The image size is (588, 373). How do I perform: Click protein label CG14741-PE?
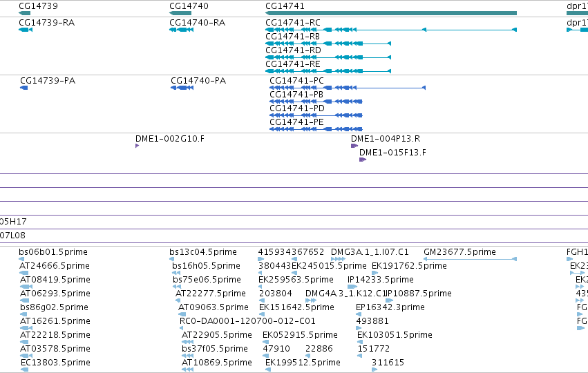pyautogui.click(x=296, y=122)
